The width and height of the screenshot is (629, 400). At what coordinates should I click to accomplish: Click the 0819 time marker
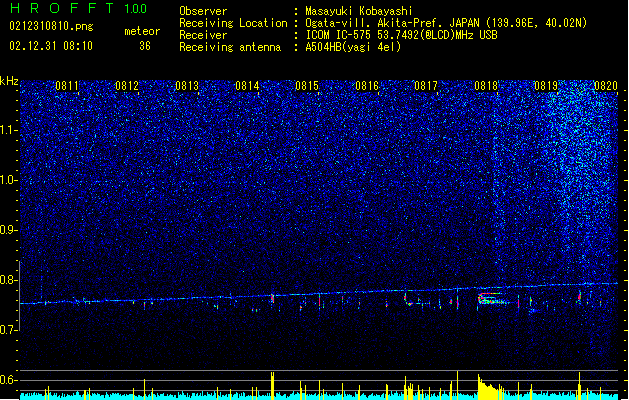[546, 86]
